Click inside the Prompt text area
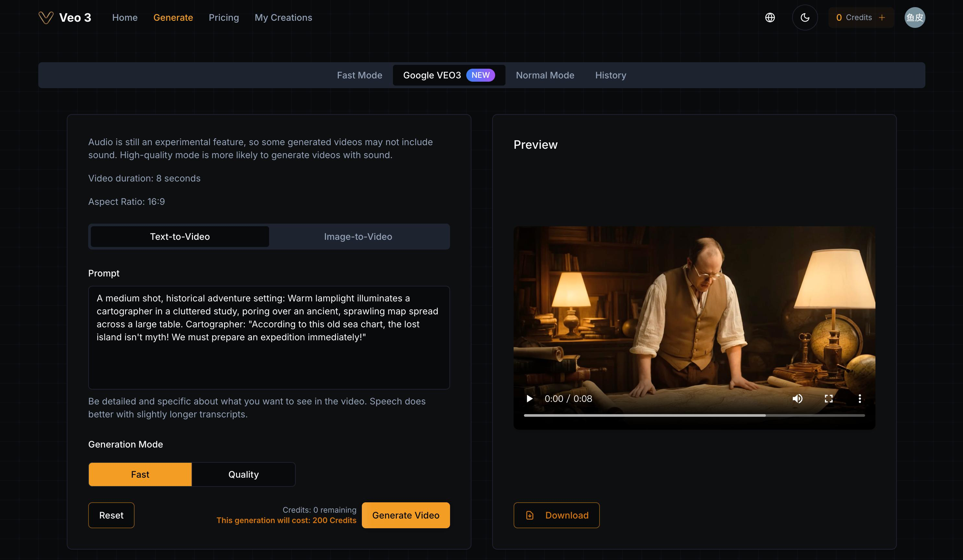Screen dimensions: 963x560 269,338
